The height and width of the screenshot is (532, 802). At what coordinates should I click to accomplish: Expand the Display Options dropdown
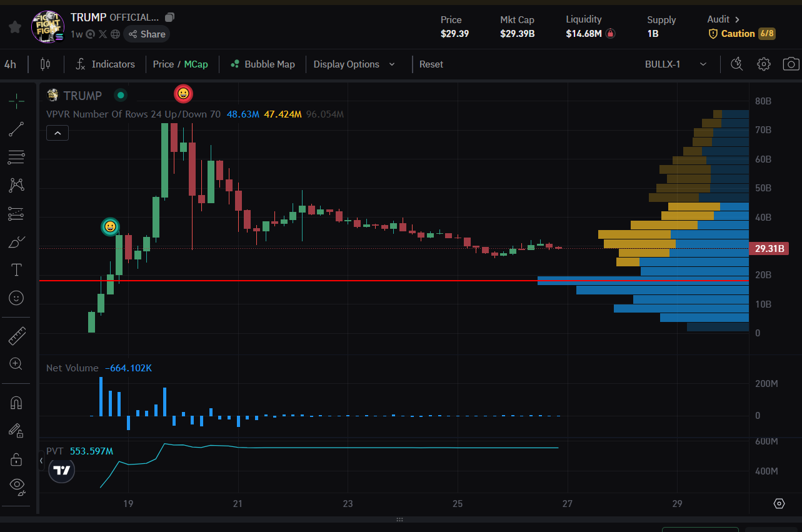coord(354,64)
